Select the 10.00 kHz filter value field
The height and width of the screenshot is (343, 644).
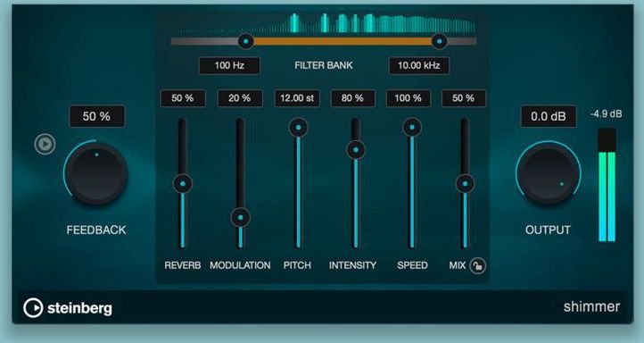[x=419, y=65]
